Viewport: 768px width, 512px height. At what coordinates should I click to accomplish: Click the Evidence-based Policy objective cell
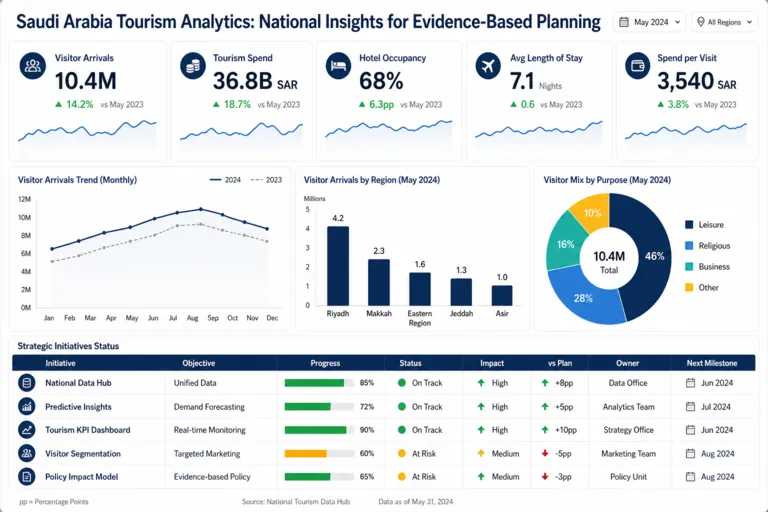[x=212, y=477]
